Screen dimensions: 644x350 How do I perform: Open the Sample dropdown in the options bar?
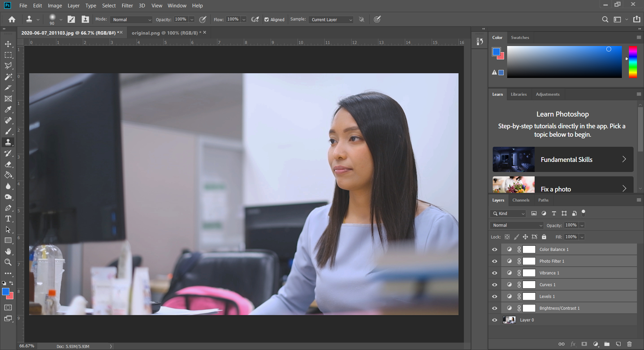(330, 19)
